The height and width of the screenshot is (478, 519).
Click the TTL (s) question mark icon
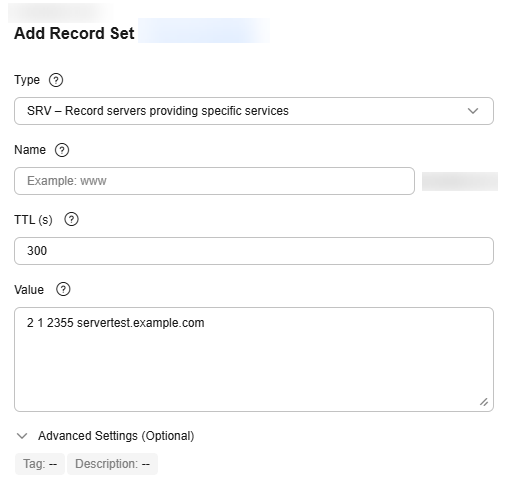(71, 219)
